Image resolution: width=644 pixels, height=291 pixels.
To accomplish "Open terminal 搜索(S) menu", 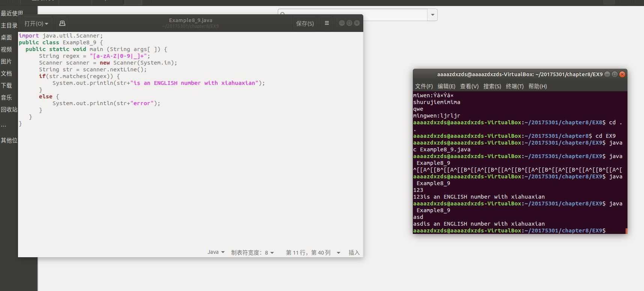I will tap(492, 86).
